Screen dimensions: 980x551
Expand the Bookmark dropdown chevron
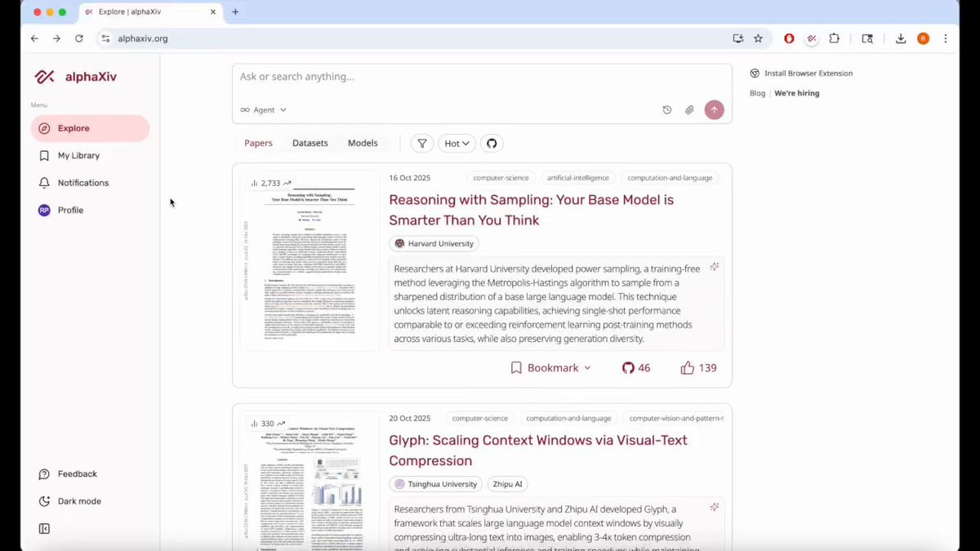587,368
